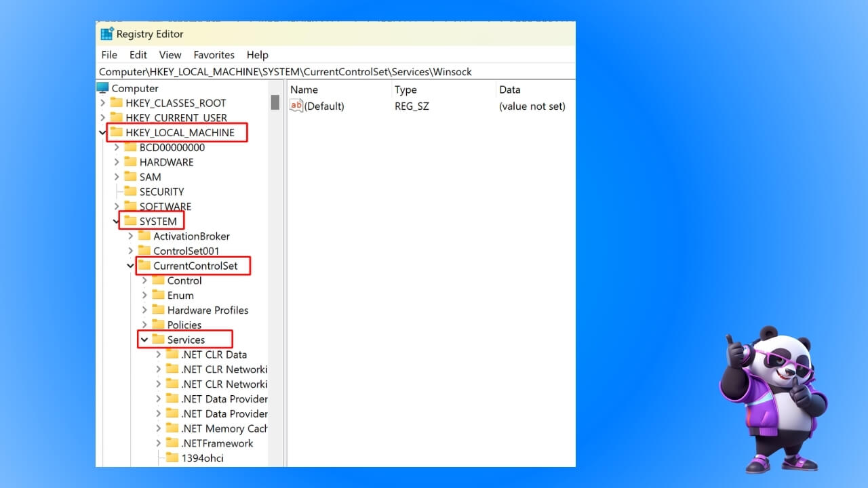Click the SAM folder icon

pos(130,177)
